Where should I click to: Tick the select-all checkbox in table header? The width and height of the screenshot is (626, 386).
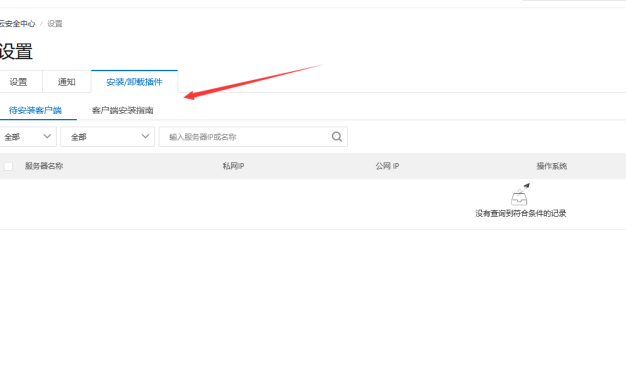[x=8, y=166]
